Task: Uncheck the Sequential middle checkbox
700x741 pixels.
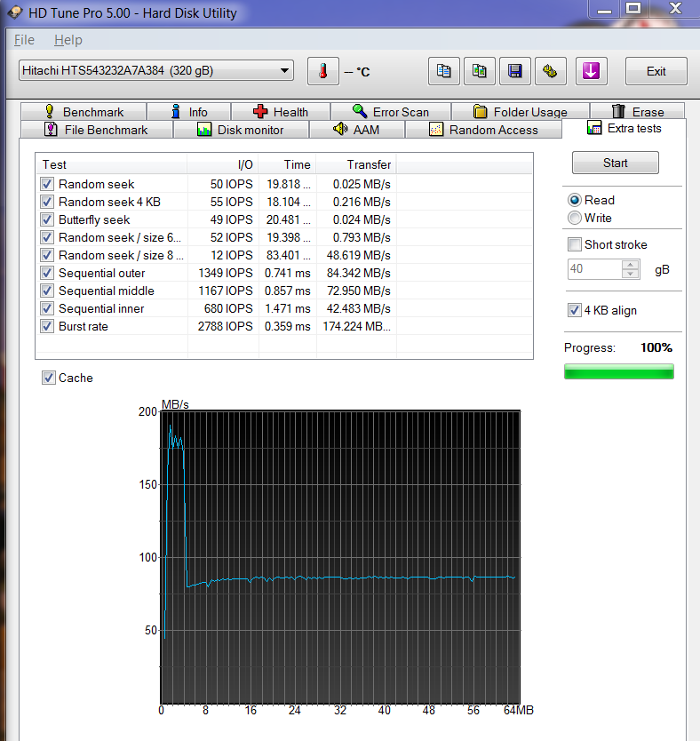Action: (x=47, y=291)
